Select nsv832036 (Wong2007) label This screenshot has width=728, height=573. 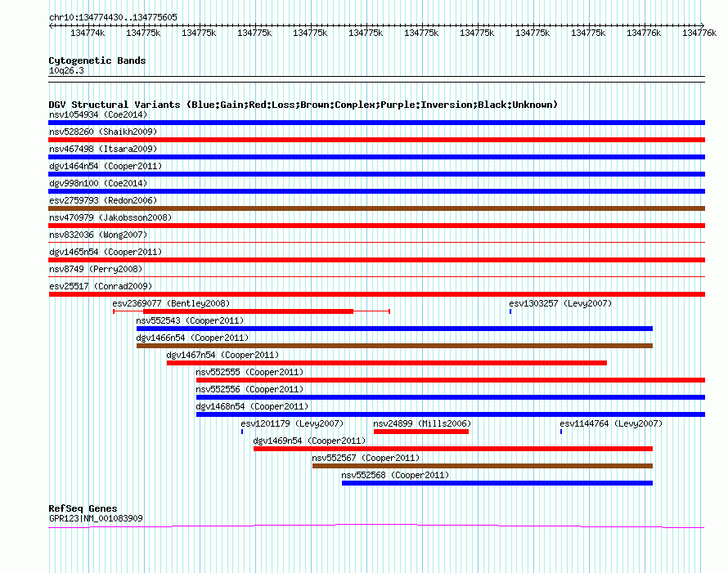(x=98, y=235)
